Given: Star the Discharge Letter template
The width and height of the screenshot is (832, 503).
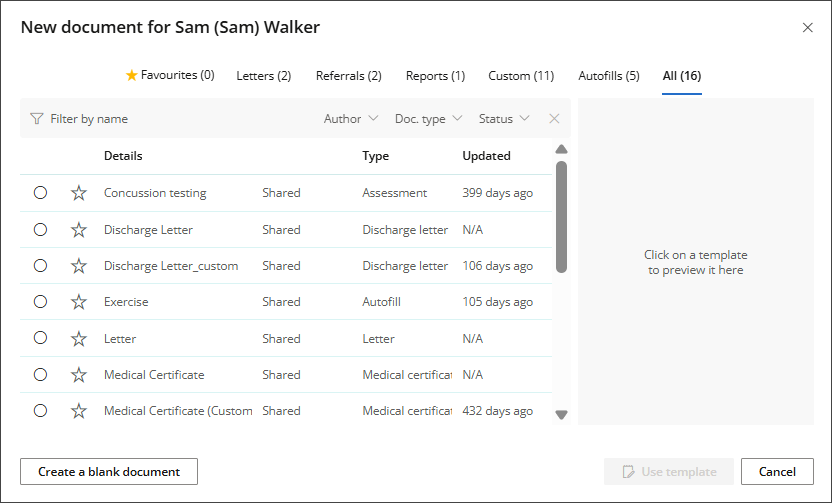Looking at the screenshot, I should (x=79, y=230).
